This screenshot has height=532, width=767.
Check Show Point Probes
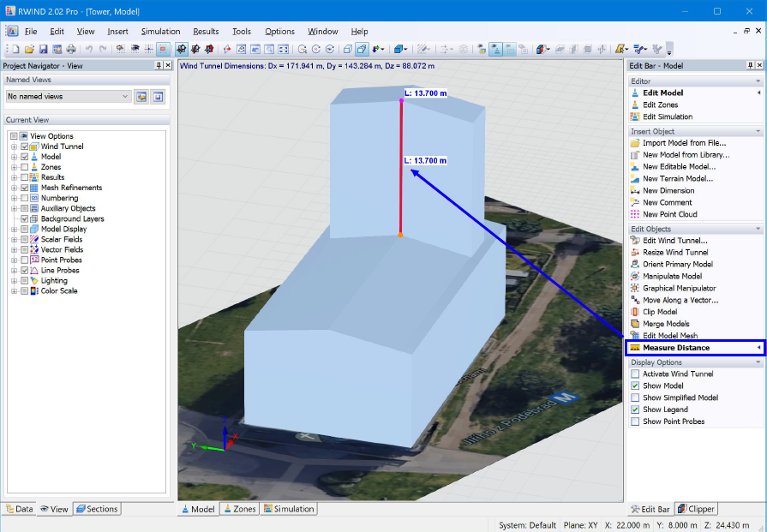point(636,421)
